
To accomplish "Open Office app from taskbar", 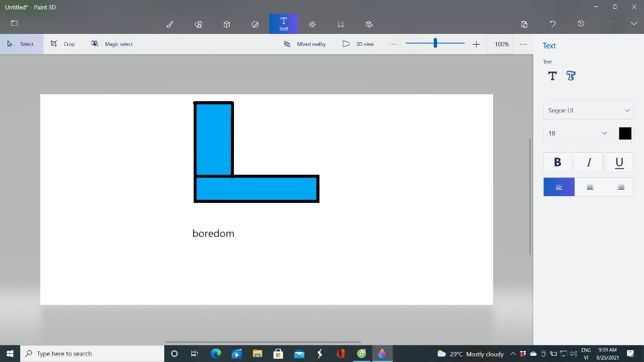I will click(341, 353).
